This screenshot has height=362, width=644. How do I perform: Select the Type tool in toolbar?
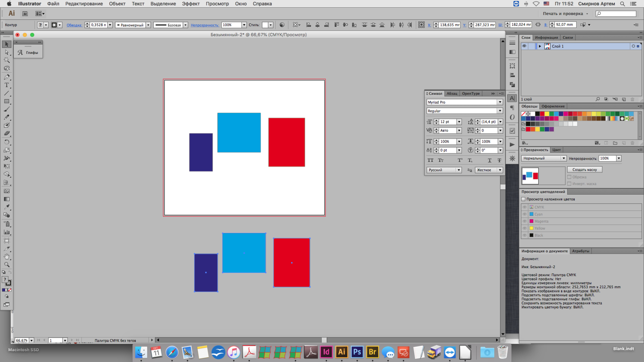[x=7, y=85]
